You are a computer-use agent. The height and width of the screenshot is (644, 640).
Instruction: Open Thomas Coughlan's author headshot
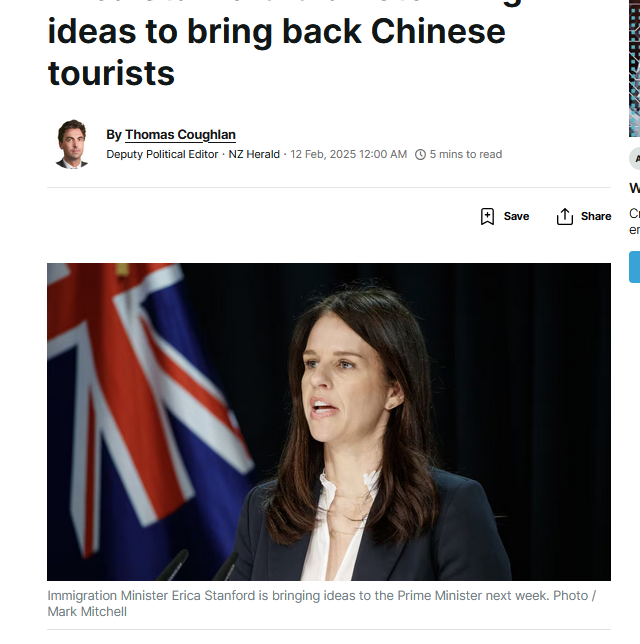click(72, 144)
